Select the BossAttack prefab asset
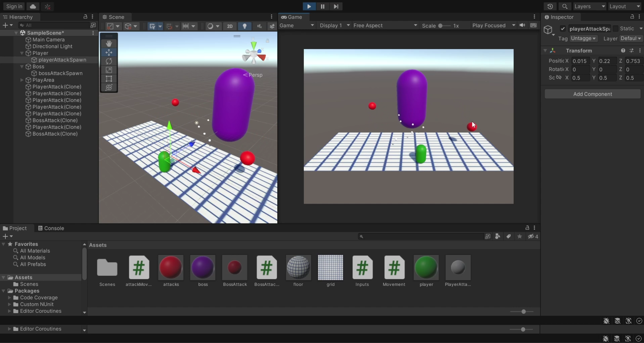Image resolution: width=644 pixels, height=343 pixels. pos(235,267)
